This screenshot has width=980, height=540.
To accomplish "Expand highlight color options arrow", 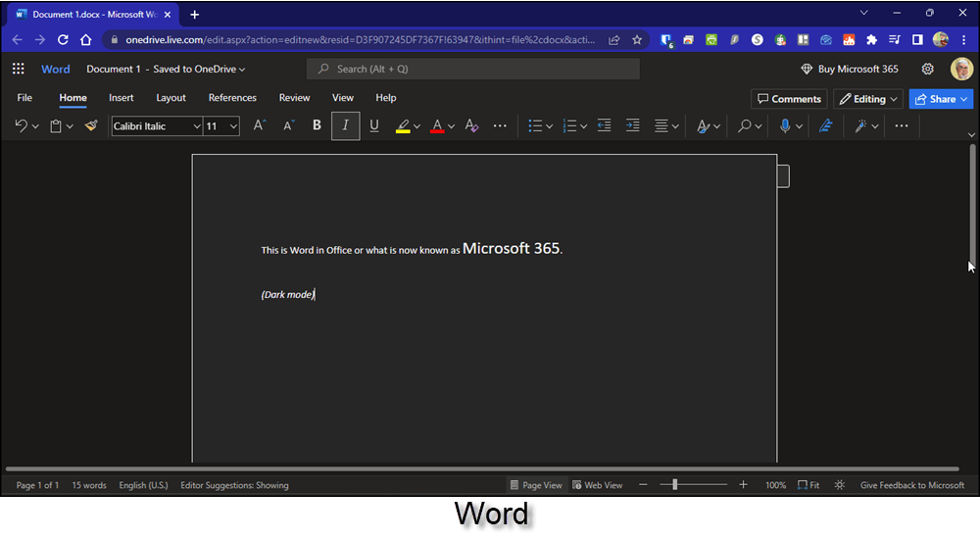I will [x=416, y=126].
